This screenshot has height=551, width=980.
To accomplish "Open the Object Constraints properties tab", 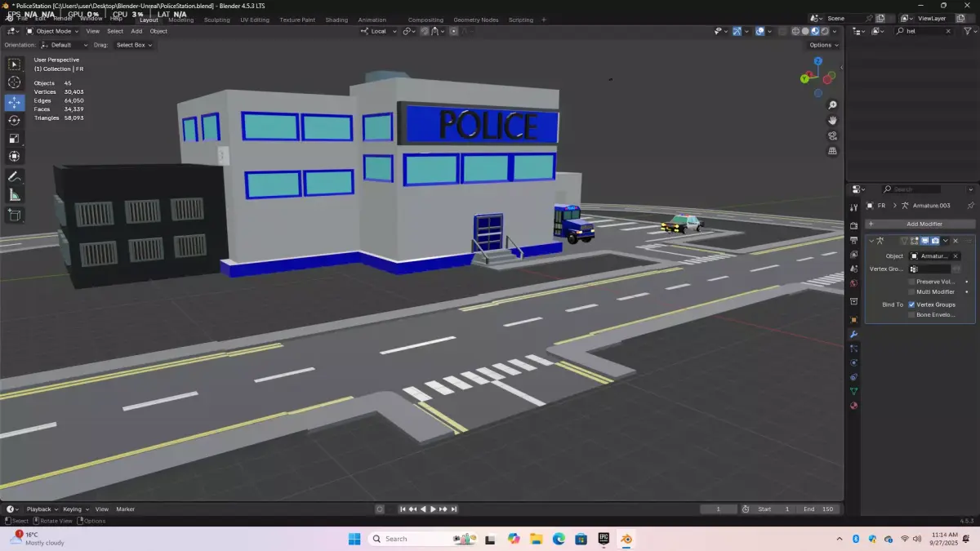I will (854, 377).
